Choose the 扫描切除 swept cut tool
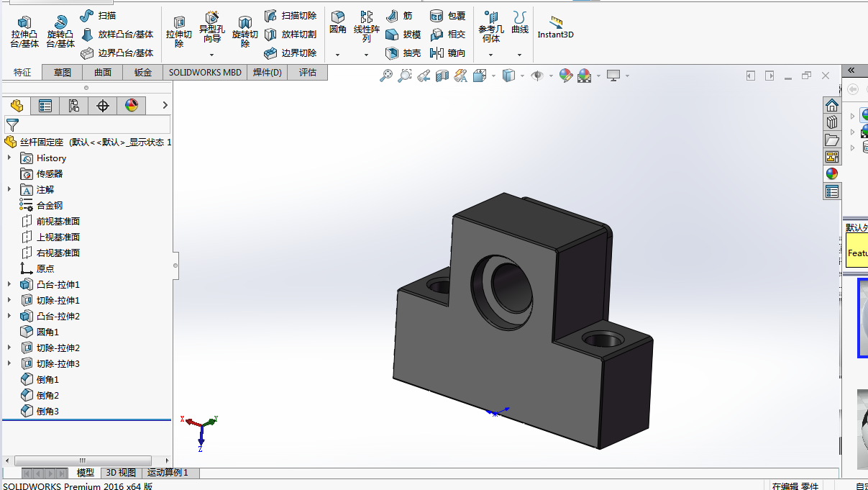This screenshot has width=868, height=490. click(x=290, y=15)
